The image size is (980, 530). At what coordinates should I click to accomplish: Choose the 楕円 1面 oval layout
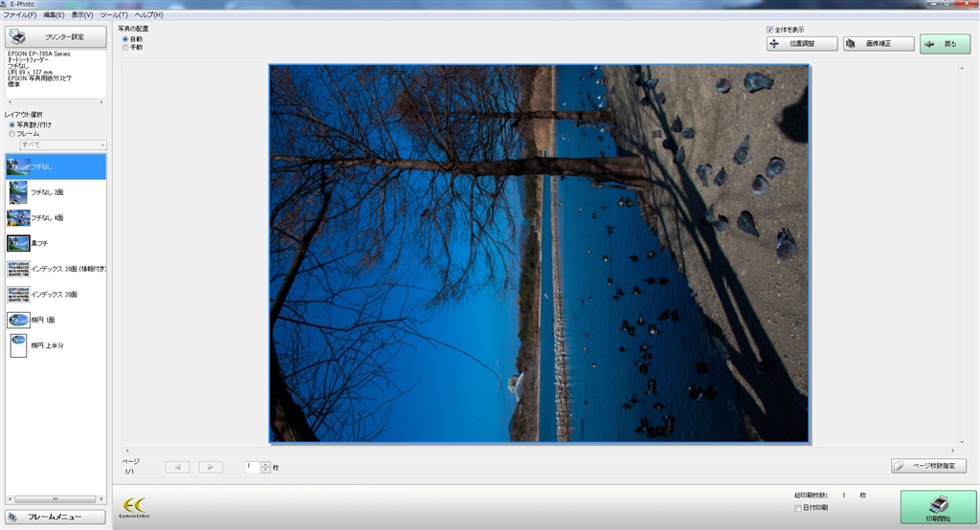(x=18, y=320)
